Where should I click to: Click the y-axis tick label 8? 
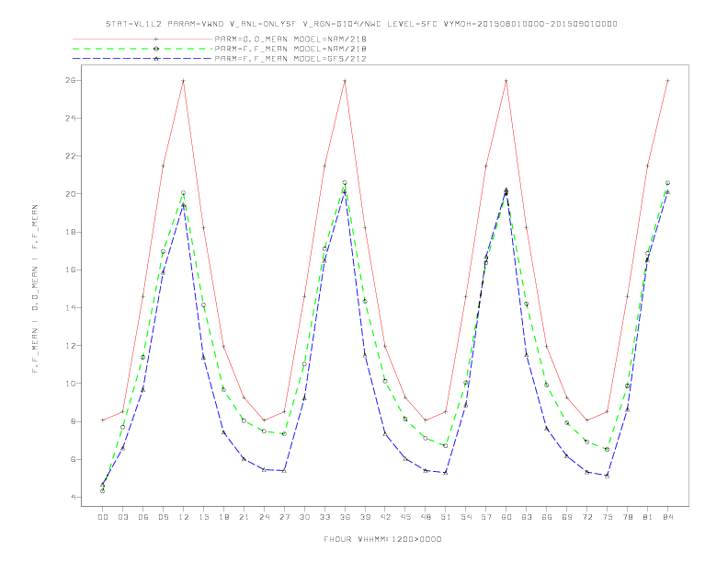click(x=73, y=421)
